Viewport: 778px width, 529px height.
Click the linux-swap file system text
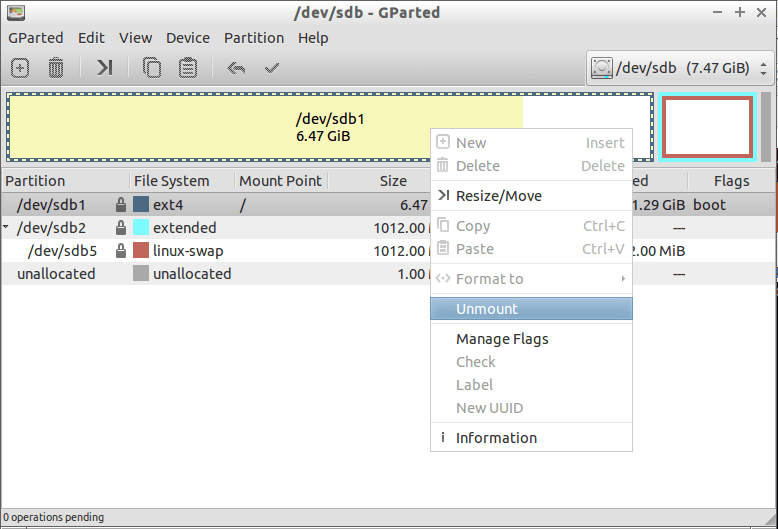(x=188, y=251)
